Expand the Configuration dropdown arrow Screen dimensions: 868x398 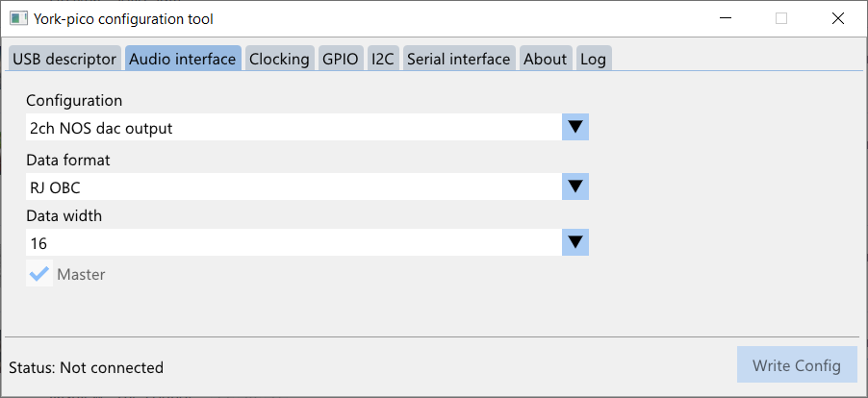tap(575, 127)
